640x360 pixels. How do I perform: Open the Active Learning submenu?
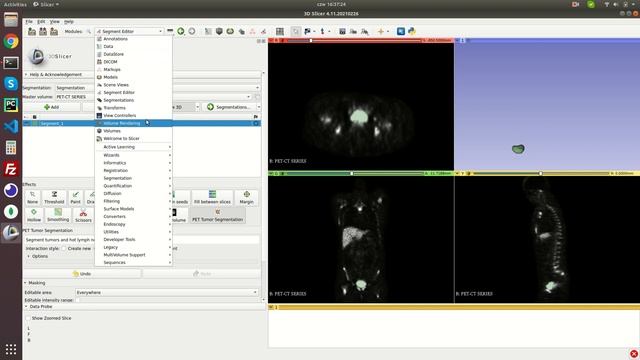point(133,147)
